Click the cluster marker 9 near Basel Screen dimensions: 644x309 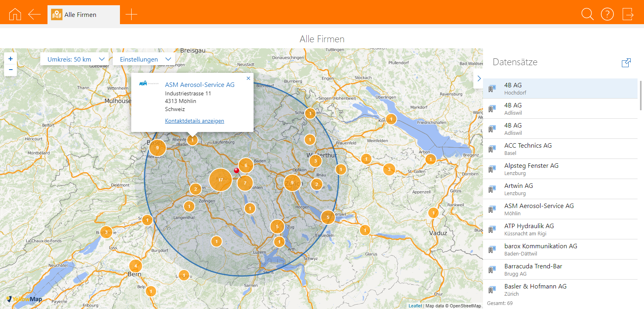click(x=157, y=148)
